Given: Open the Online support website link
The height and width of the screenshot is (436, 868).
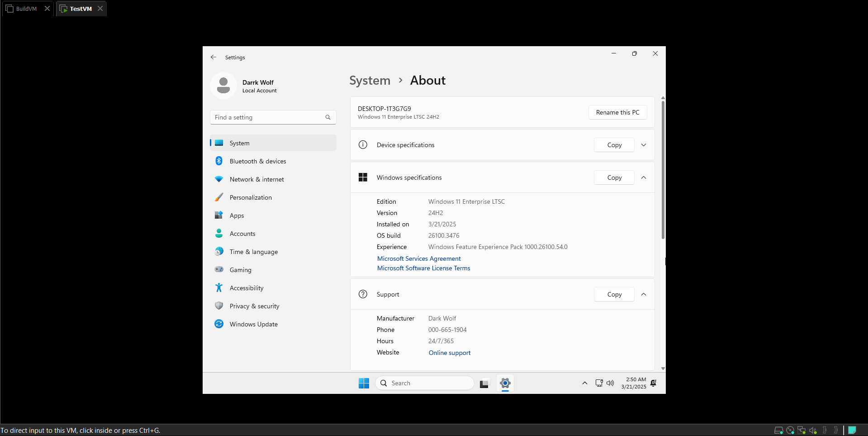Looking at the screenshot, I should (x=450, y=353).
